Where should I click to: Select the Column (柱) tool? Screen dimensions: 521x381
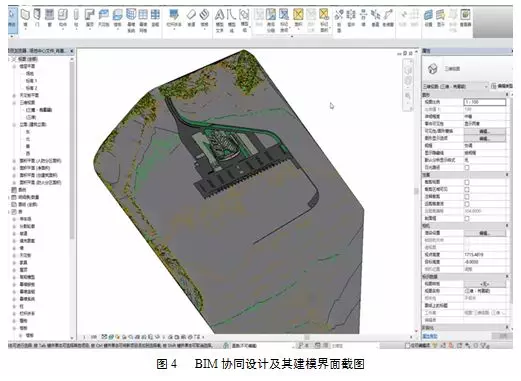76,18
